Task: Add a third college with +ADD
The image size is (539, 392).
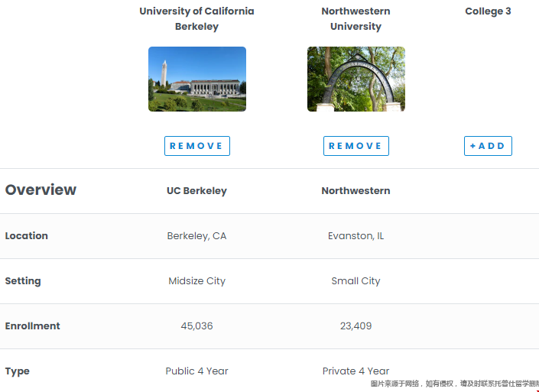Action: pos(488,146)
